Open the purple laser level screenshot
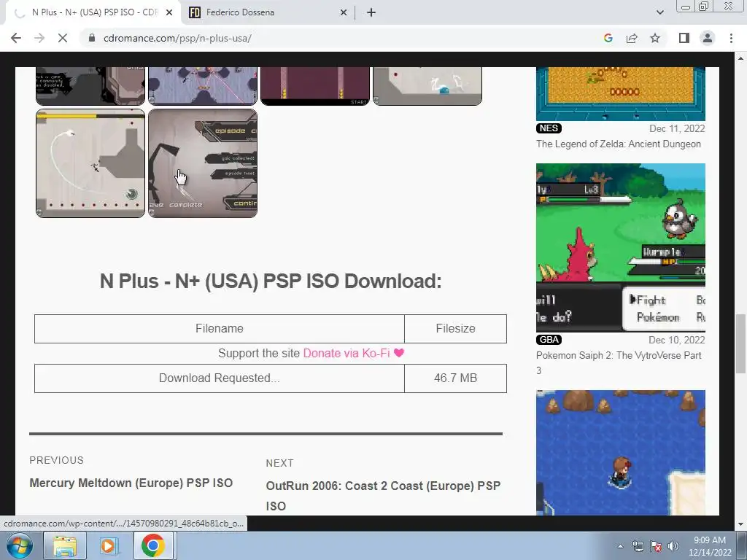The width and height of the screenshot is (747, 560). point(203,86)
